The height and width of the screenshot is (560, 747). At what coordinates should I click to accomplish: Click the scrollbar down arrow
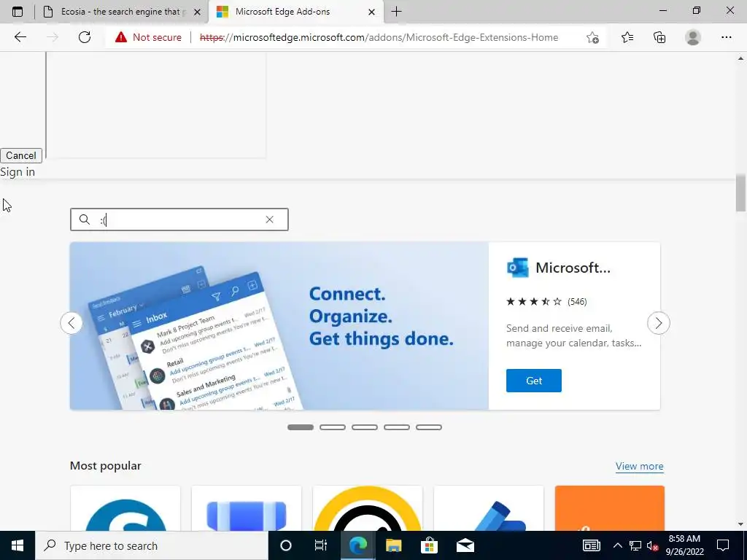point(740,524)
